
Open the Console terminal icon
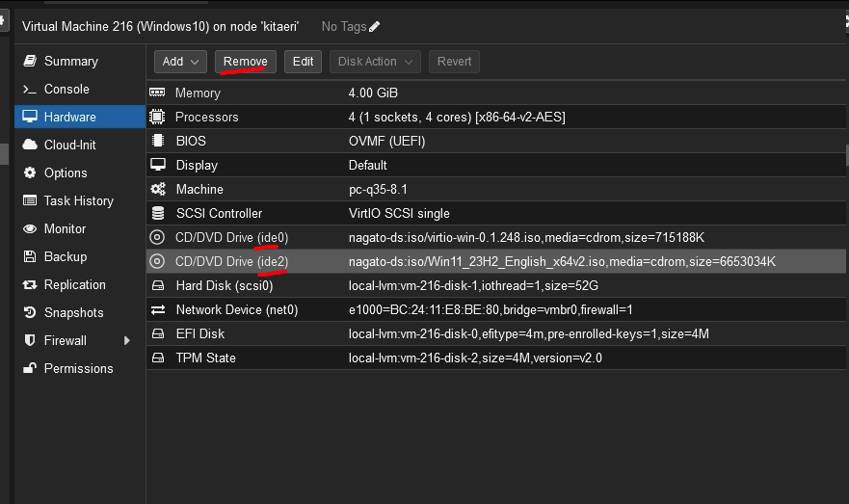(29, 89)
